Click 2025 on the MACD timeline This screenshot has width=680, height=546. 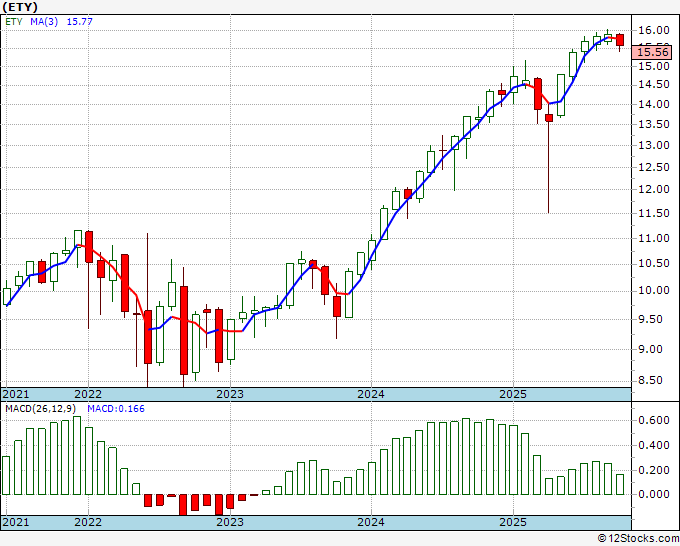coord(513,522)
